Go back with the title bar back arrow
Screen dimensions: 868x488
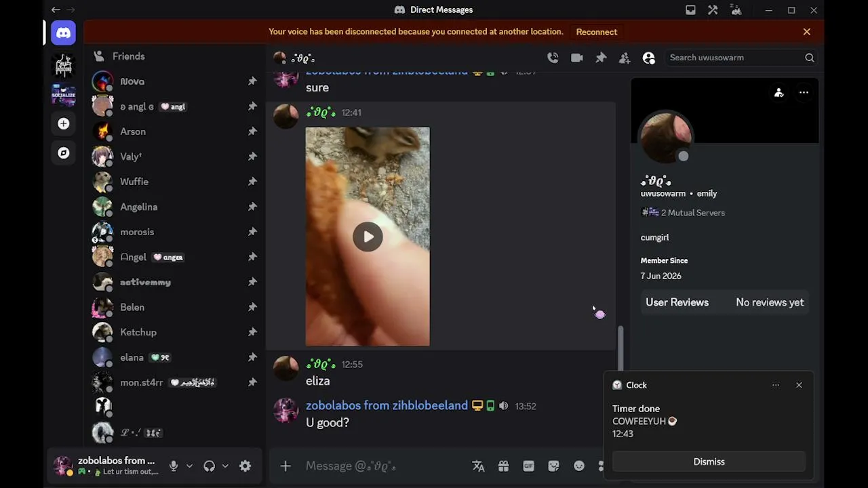[x=56, y=9]
